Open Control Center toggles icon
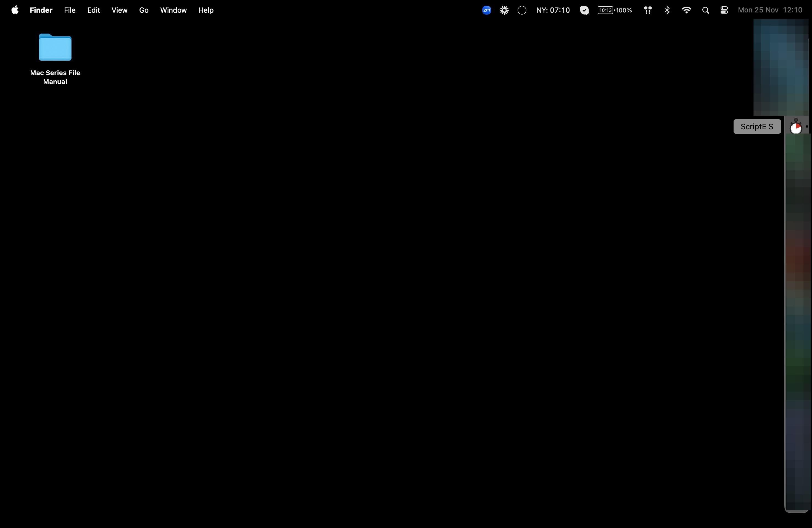 (x=724, y=10)
